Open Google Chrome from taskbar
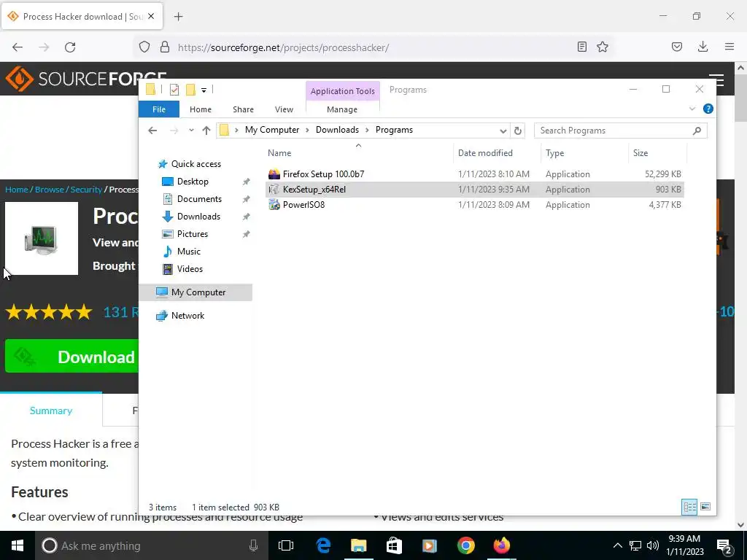Viewport: 747px width, 560px height. pos(466,545)
